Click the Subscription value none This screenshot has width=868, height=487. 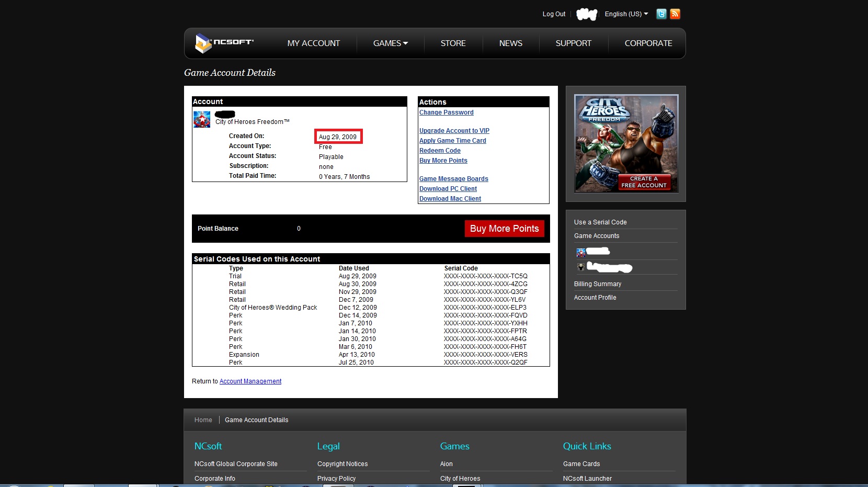pyautogui.click(x=326, y=167)
